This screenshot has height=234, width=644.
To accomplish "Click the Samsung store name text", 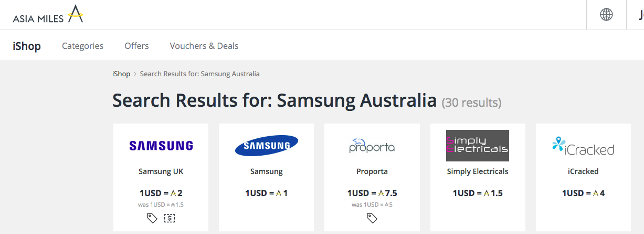I will pos(267,171).
